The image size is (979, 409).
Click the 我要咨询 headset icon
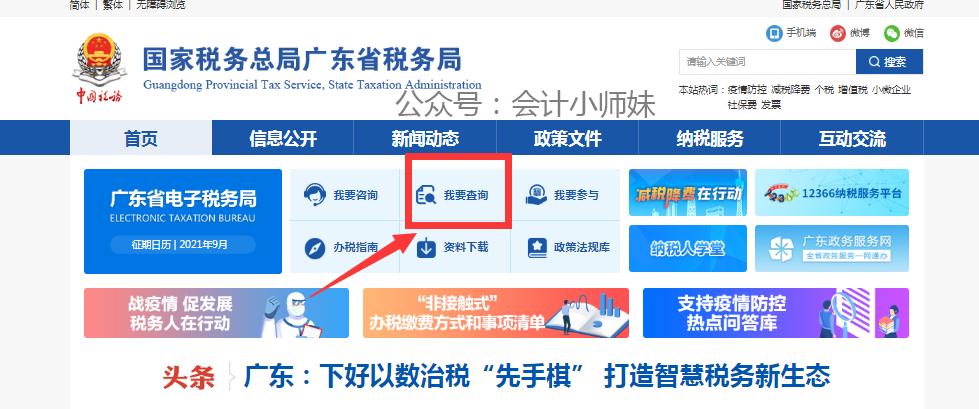click(x=315, y=195)
